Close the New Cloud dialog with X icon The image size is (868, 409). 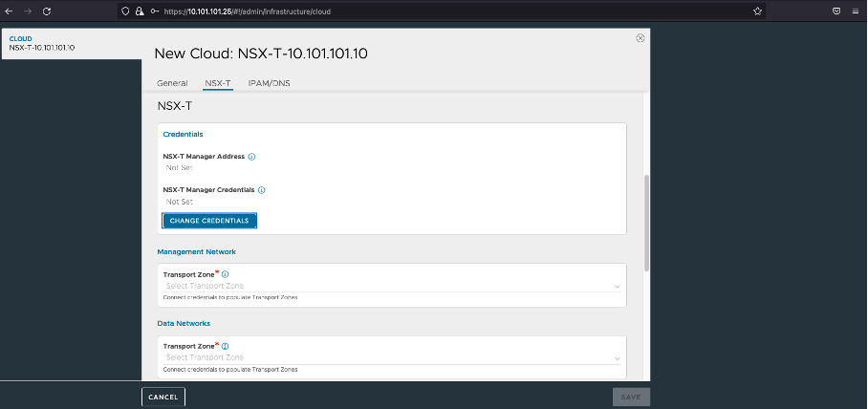coord(640,38)
